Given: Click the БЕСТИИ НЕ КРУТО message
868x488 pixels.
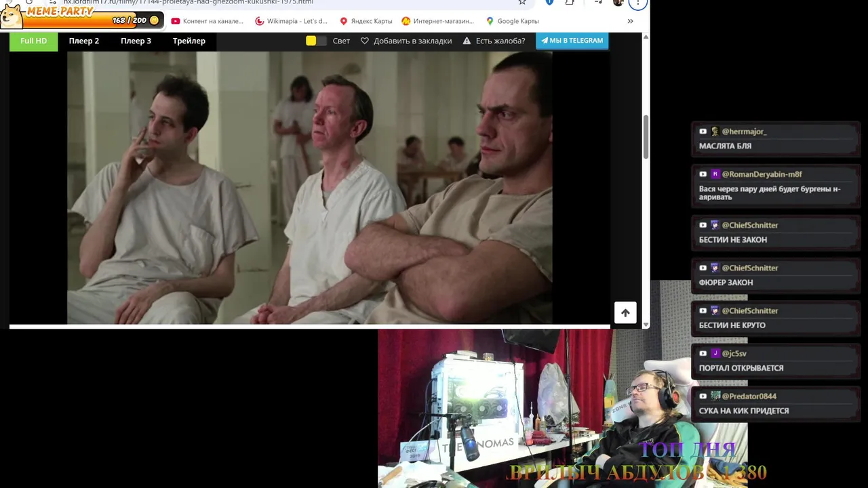Looking at the screenshot, I should pos(732,325).
